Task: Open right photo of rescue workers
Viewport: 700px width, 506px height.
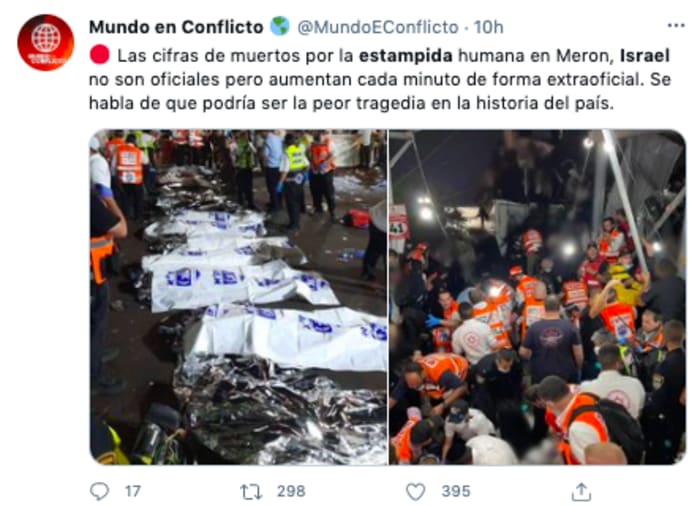Action: pyautogui.click(x=538, y=297)
